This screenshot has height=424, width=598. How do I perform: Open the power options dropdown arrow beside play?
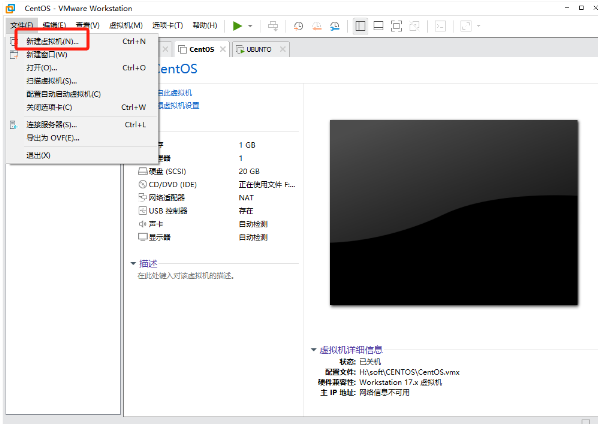point(250,26)
